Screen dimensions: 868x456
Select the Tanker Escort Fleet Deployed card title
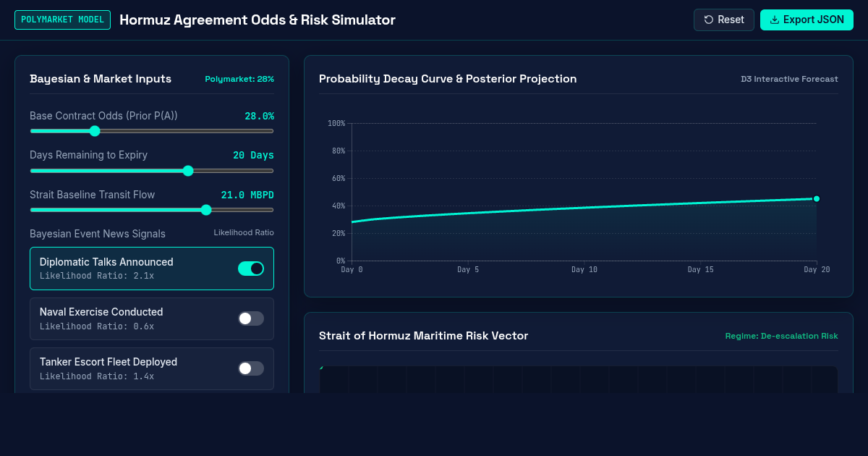[x=109, y=362]
